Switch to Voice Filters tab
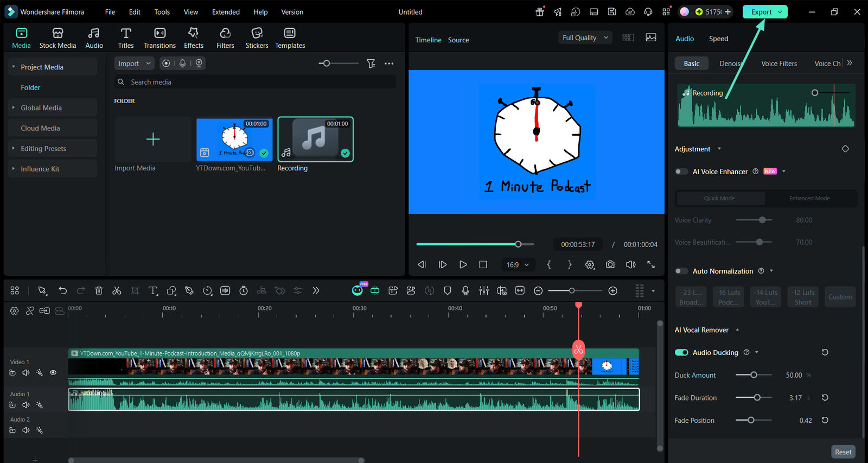 [779, 64]
